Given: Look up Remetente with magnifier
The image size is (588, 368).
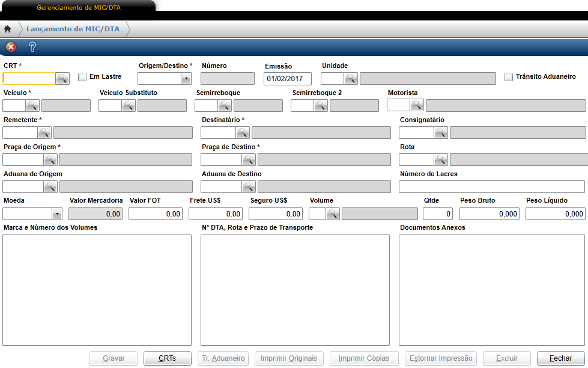Looking at the screenshot, I should pos(44,132).
